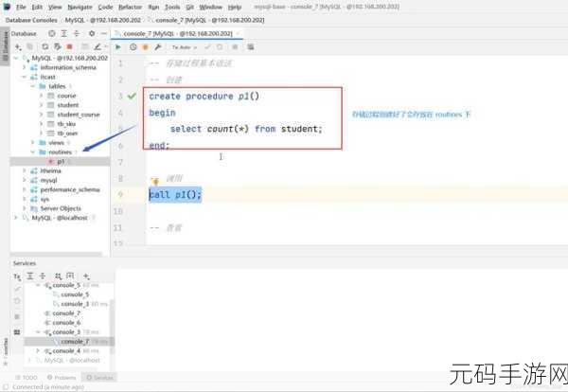Screen dimensions: 568x392
Task: Click the expand all icon in Database header
Action: (x=64, y=33)
